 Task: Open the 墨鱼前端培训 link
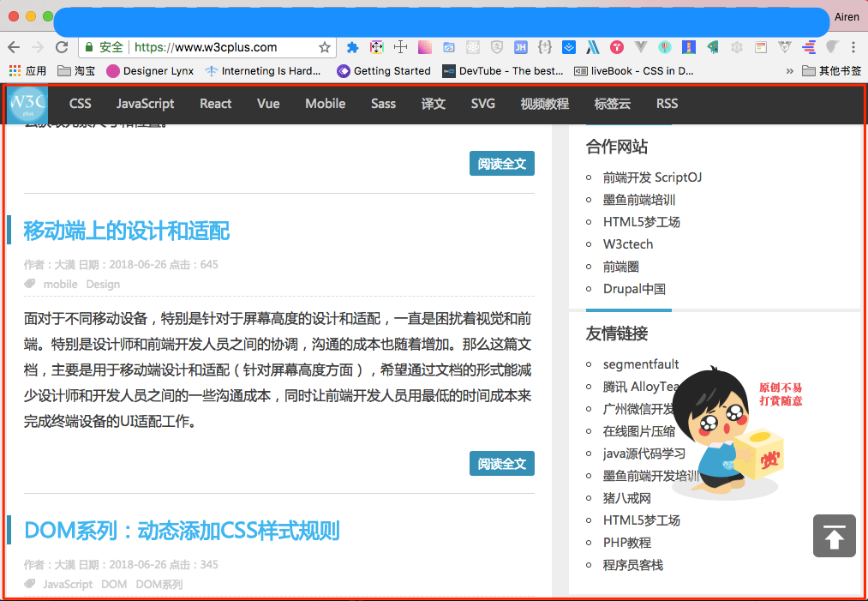[x=639, y=200]
